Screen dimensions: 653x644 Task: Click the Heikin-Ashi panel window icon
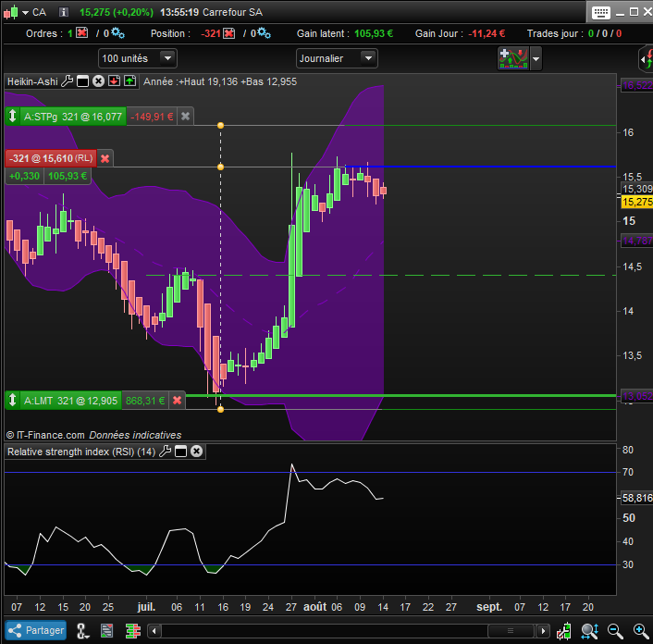click(x=82, y=81)
